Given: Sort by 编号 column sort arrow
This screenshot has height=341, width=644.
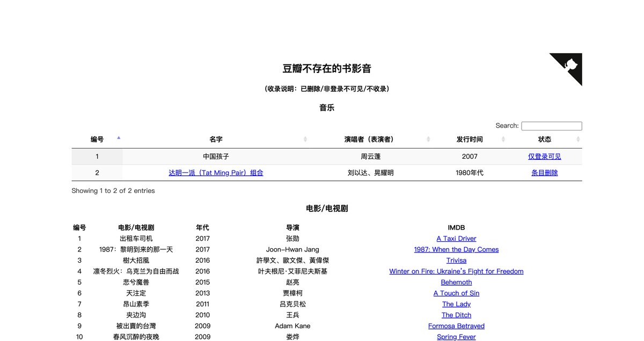Looking at the screenshot, I should [119, 138].
